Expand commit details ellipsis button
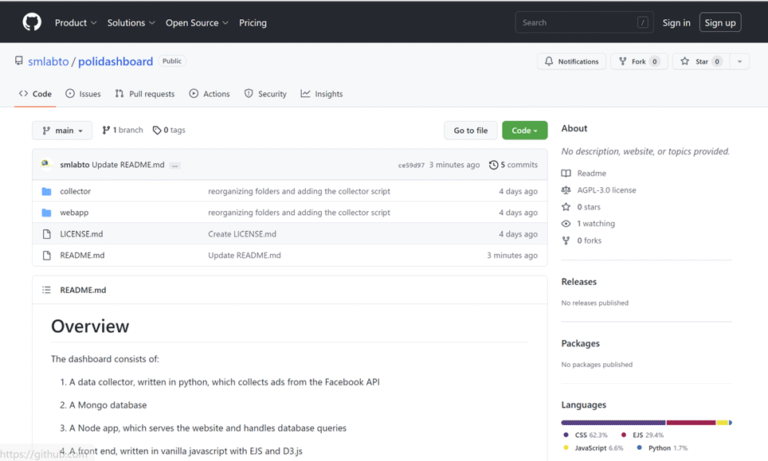The width and height of the screenshot is (768, 461). pos(175,166)
